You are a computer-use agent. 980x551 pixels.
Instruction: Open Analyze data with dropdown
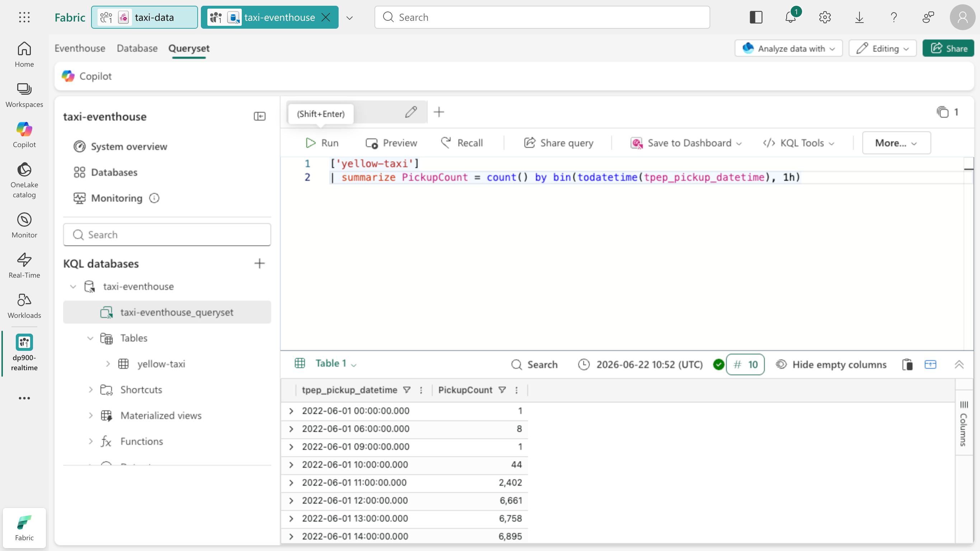[788, 48]
